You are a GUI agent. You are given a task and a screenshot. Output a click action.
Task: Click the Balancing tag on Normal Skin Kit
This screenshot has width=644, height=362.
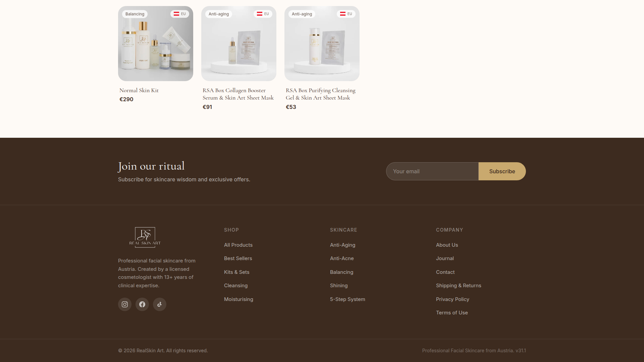[135, 14]
